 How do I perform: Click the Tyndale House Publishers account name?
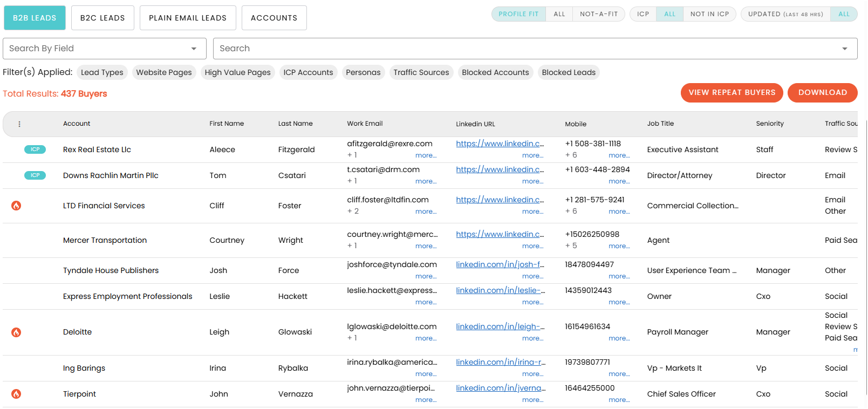tap(111, 270)
